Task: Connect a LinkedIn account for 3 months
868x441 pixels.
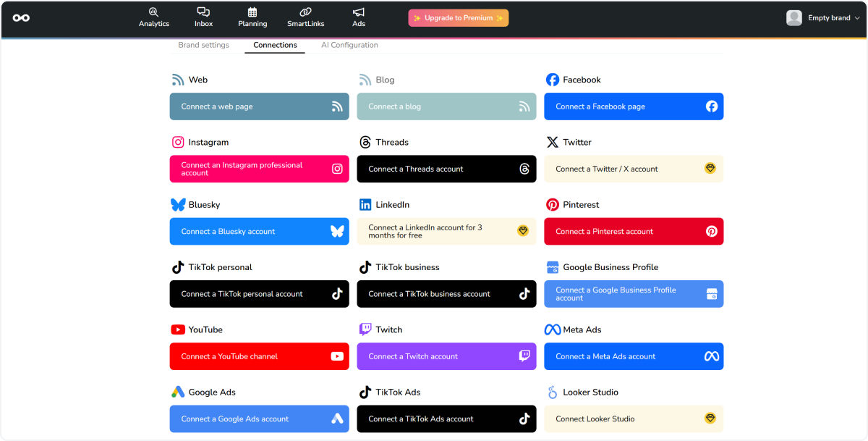Action: click(447, 231)
